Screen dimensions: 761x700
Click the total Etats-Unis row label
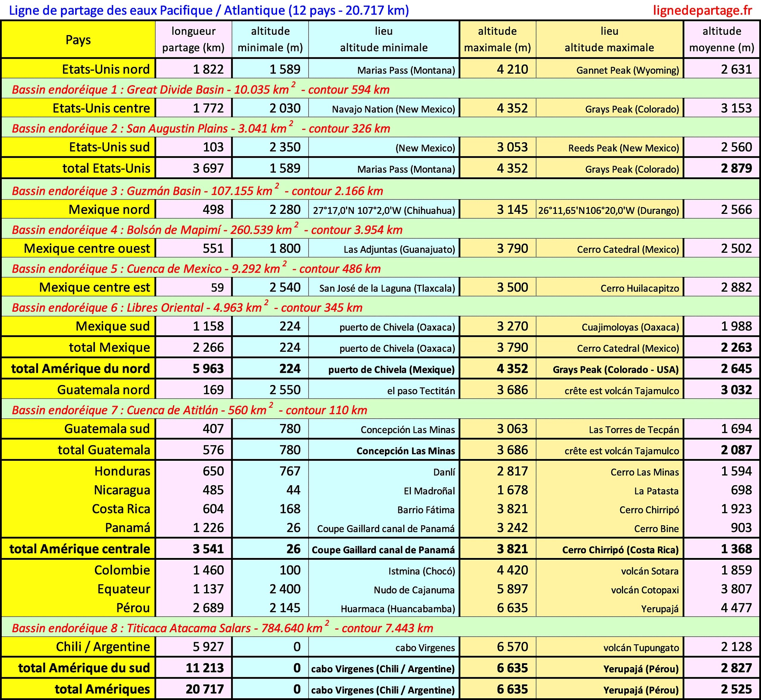tap(106, 168)
